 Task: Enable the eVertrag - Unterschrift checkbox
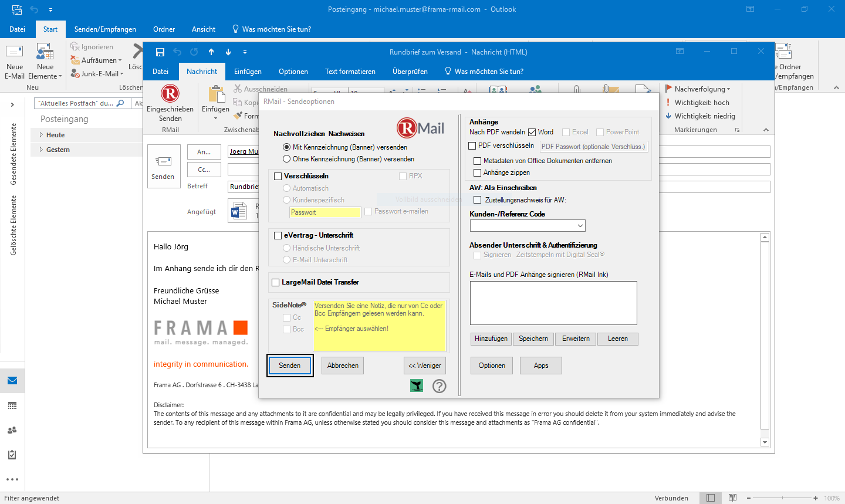tap(278, 235)
